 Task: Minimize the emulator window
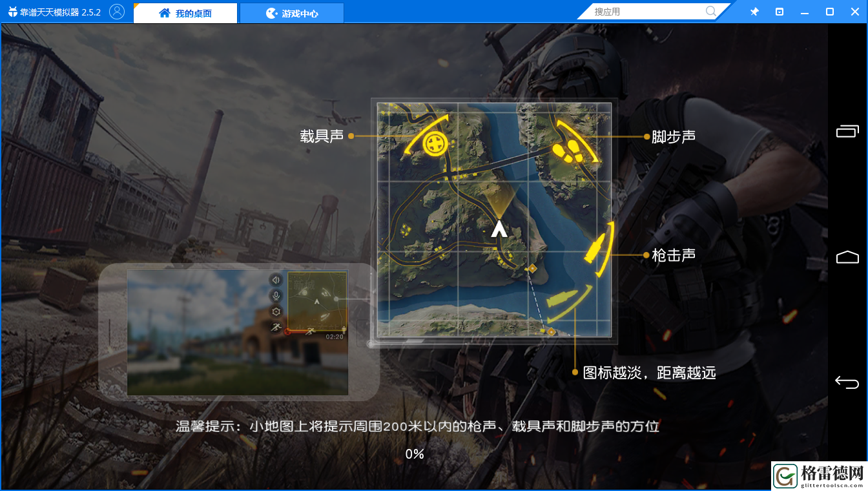tap(805, 12)
